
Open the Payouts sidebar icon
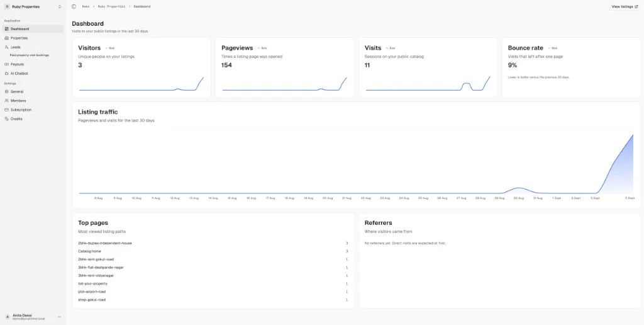pos(6,64)
